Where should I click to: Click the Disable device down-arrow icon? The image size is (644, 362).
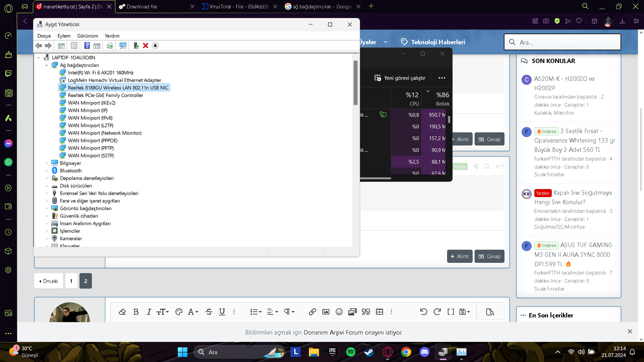[x=155, y=46]
